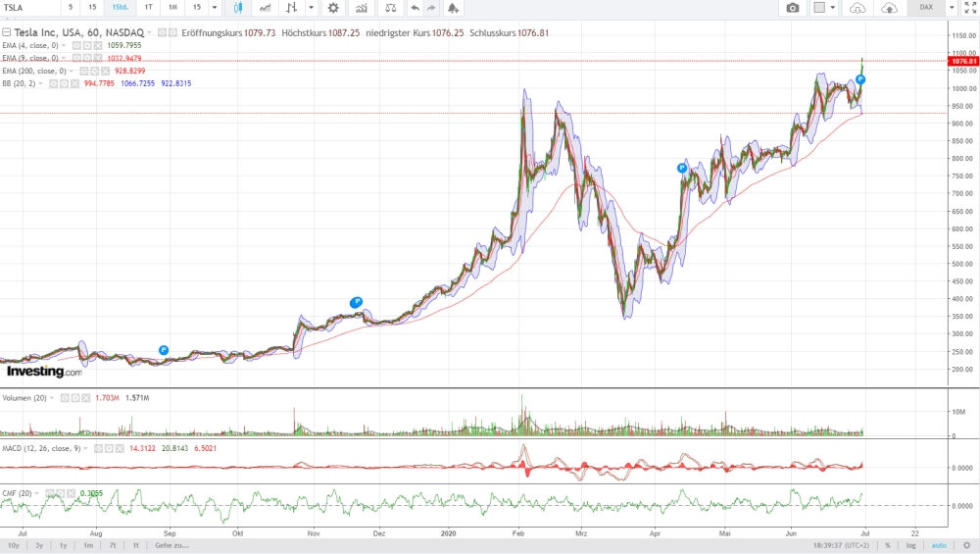Expand MACD (12, 26, close, 9) dropdown arrow
This screenshot has height=554, width=980.
[85, 448]
